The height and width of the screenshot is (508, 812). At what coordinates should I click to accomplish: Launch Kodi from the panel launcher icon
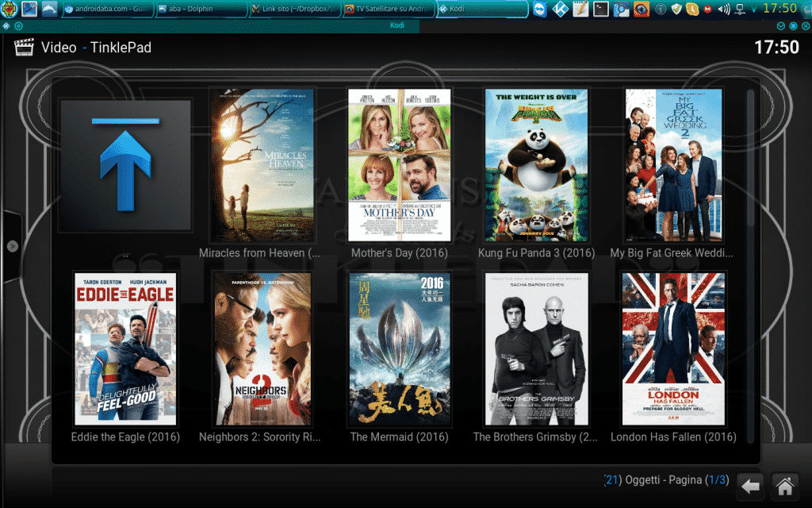pos(561,9)
